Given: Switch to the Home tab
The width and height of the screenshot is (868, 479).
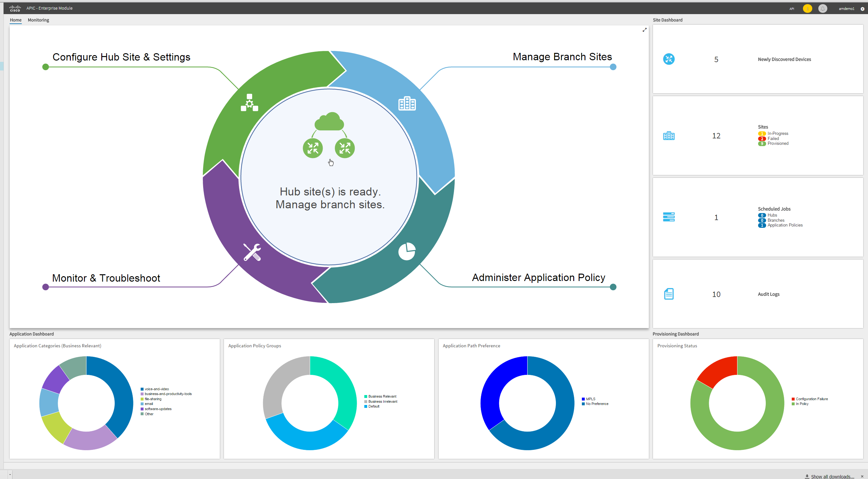Looking at the screenshot, I should (x=15, y=20).
